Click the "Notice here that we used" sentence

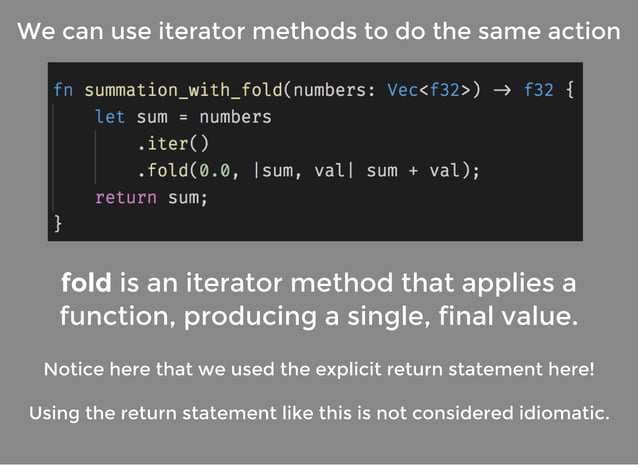pos(319,369)
